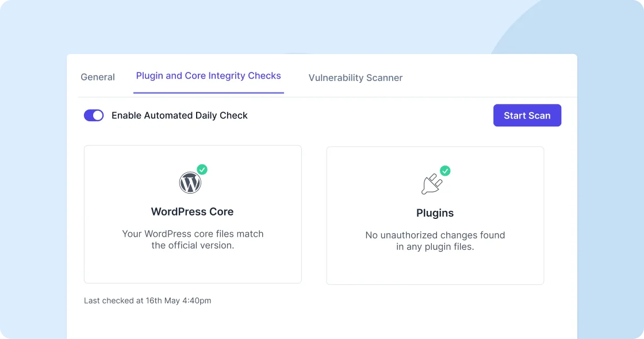The height and width of the screenshot is (339, 644).
Task: Open the WordPress Core status card
Action: pos(192,214)
